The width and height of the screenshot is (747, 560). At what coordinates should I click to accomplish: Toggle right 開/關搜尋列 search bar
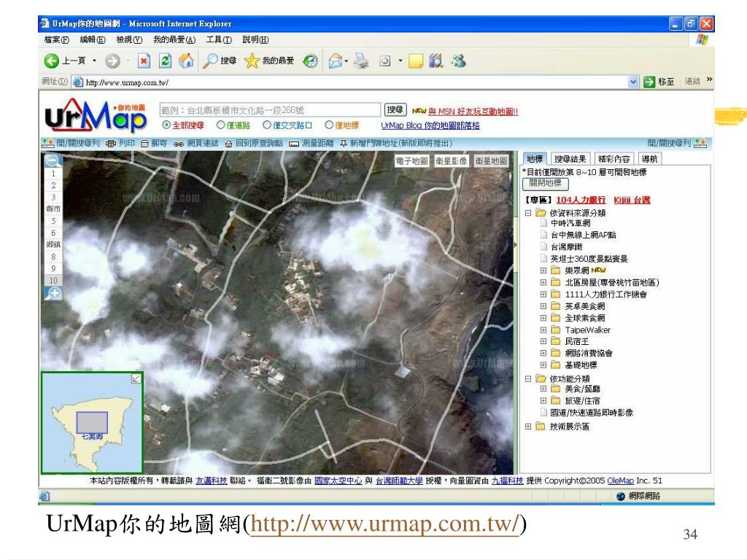click(677, 143)
